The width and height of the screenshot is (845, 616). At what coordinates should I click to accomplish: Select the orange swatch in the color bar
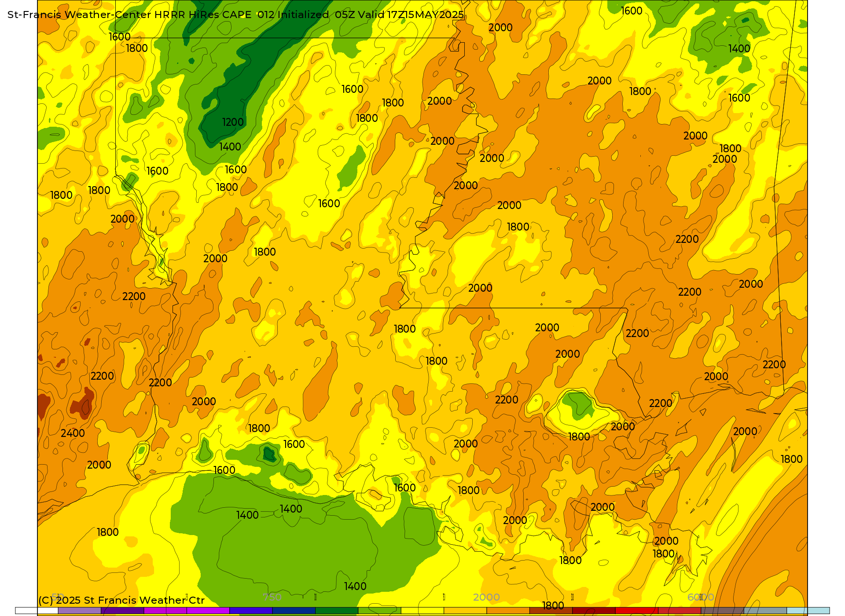(x=508, y=611)
